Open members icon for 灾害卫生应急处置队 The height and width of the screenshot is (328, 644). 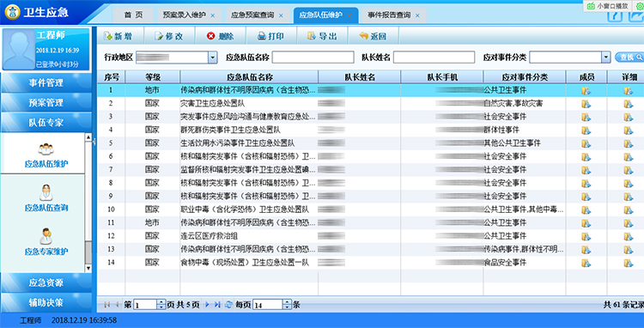586,104
